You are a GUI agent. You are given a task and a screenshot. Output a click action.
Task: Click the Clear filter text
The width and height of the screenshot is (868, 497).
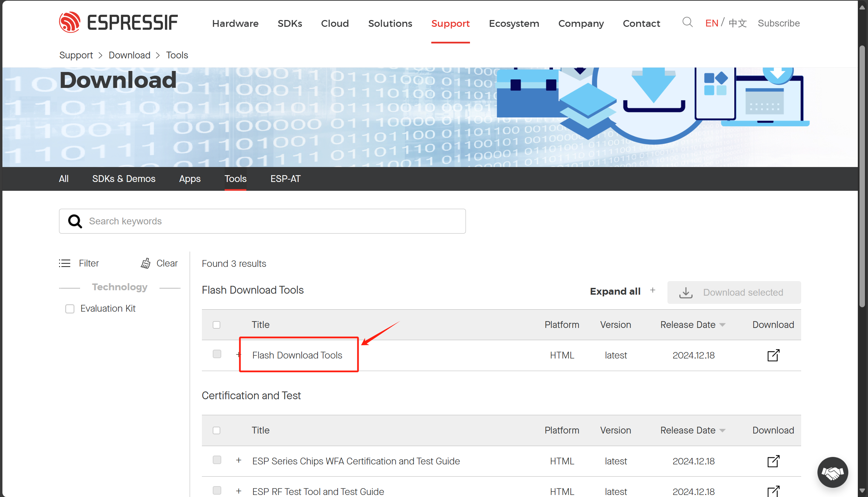167,263
